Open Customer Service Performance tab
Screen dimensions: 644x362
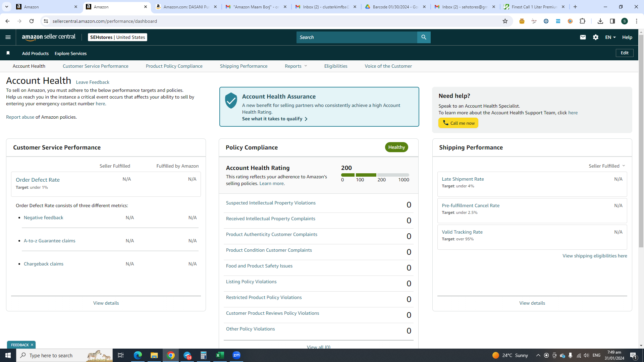coord(96,66)
